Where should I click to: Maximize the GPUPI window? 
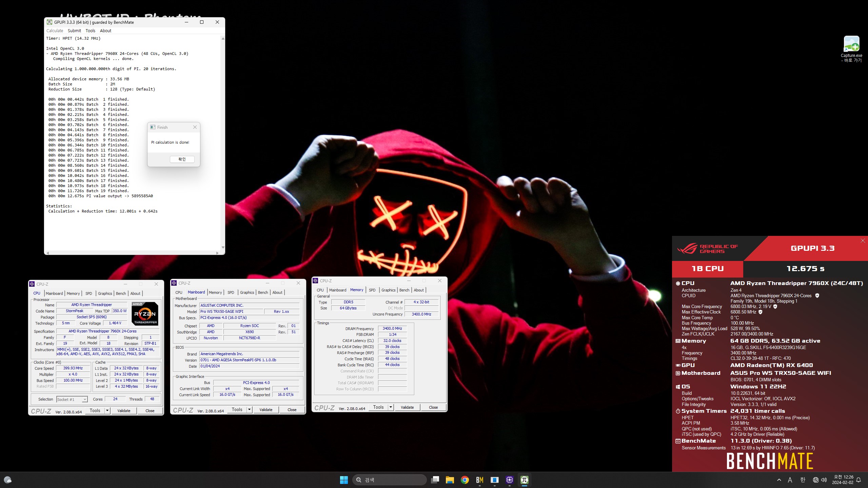point(202,22)
